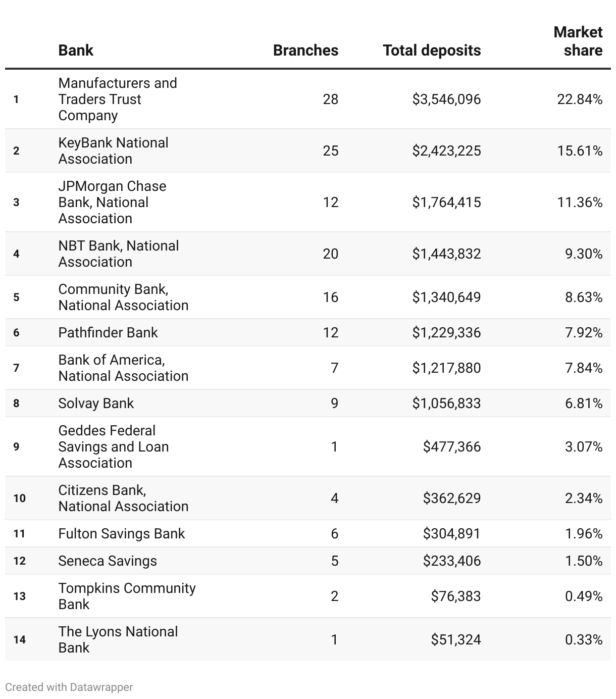Click the Total deposits column header
The image size is (616, 699).
(x=432, y=51)
